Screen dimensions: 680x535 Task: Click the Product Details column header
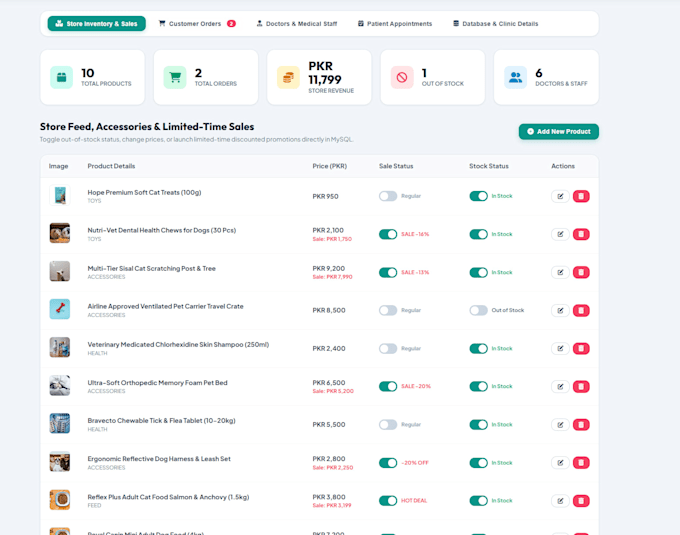(x=111, y=166)
